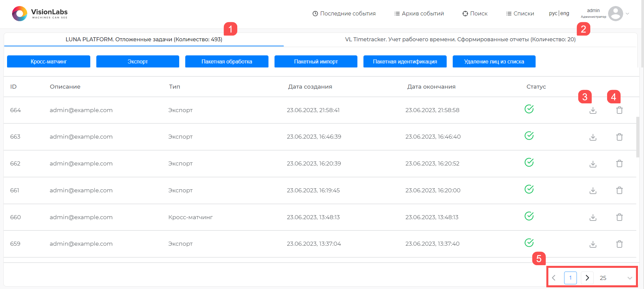This screenshot has height=289, width=644.
Task: Click the done status icon for task 660
Action: [529, 216]
